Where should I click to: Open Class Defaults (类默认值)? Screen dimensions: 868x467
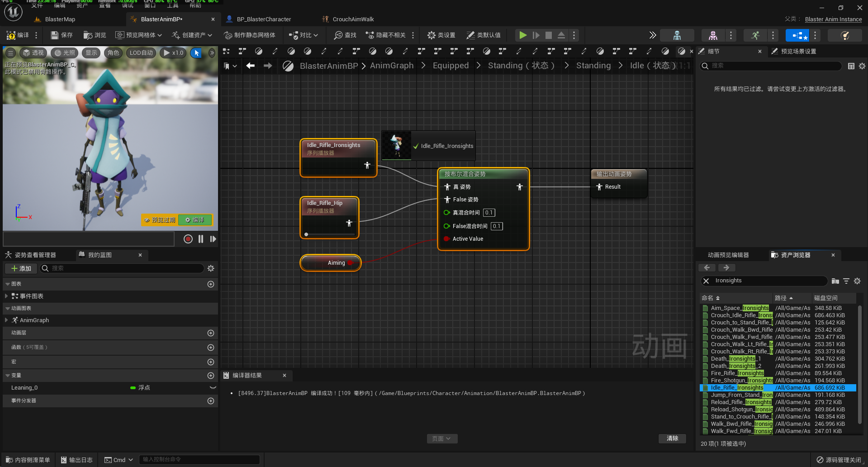(483, 35)
